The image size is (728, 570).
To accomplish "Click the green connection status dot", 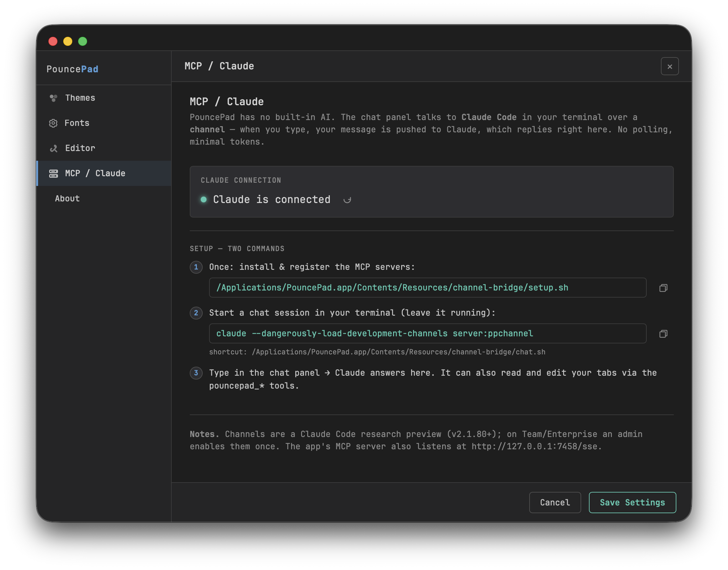I will tap(204, 199).
